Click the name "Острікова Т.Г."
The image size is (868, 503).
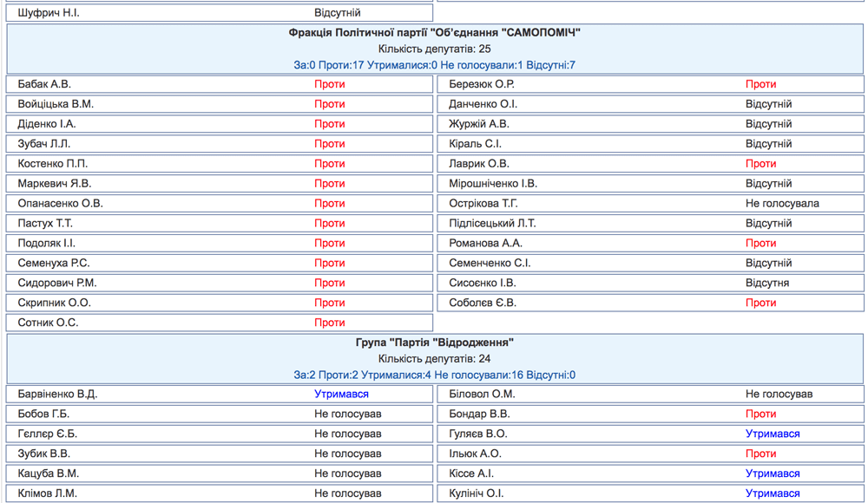[483, 204]
